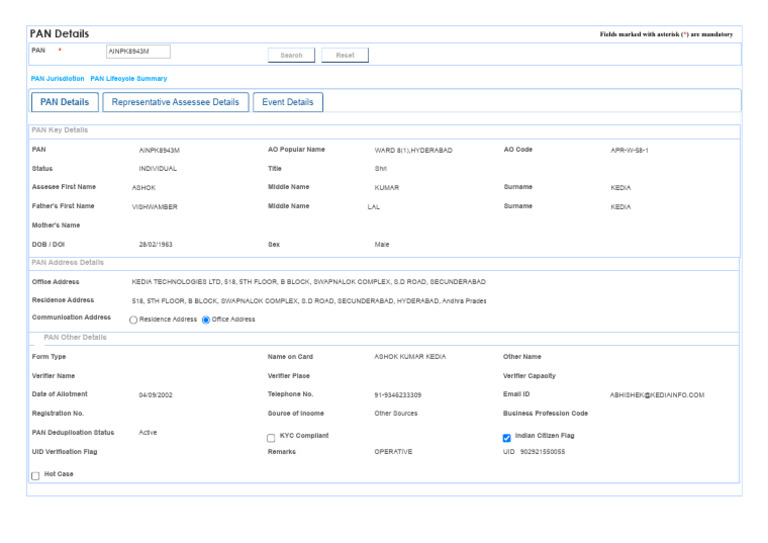Viewport: 768px width, 543px height.
Task: Tick the KYC Compliant checkbox
Action: tap(271, 438)
